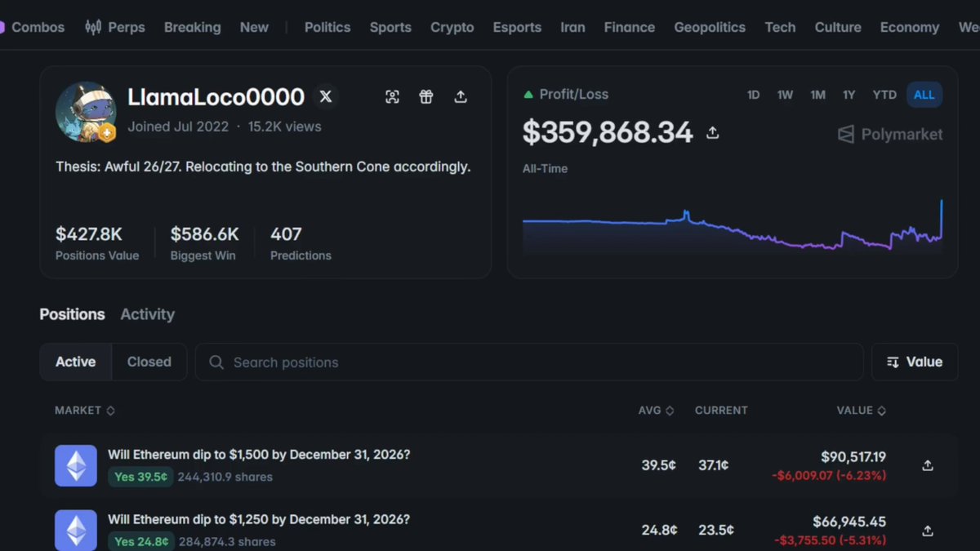
Task: Focus the Search positions field
Action: (x=529, y=362)
